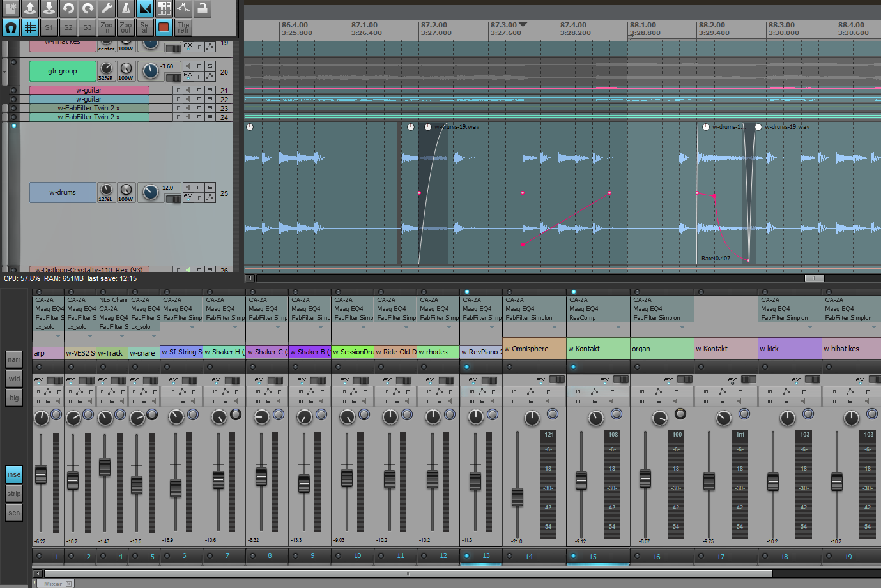Click the redo arrow icon

click(88, 8)
